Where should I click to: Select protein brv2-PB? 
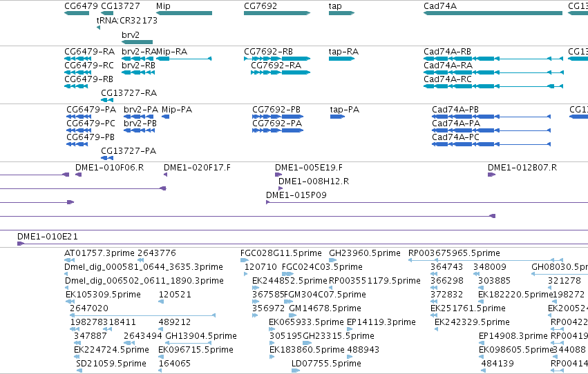coord(139,130)
